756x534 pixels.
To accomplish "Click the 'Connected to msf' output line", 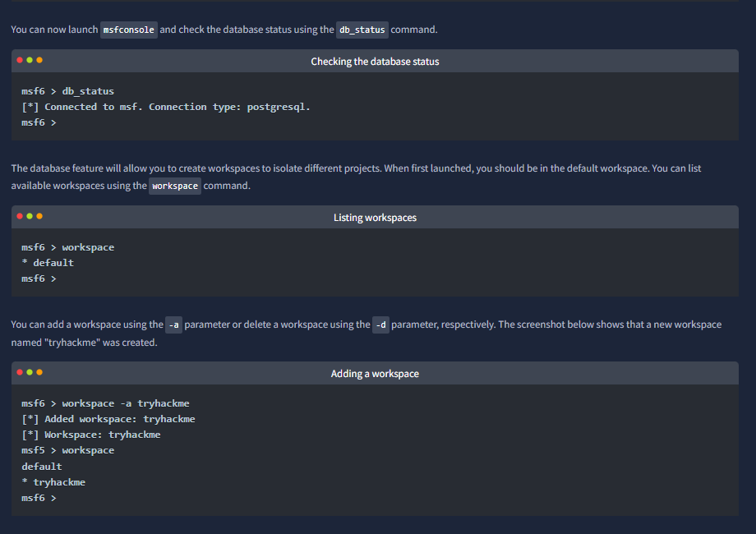I will point(166,107).
